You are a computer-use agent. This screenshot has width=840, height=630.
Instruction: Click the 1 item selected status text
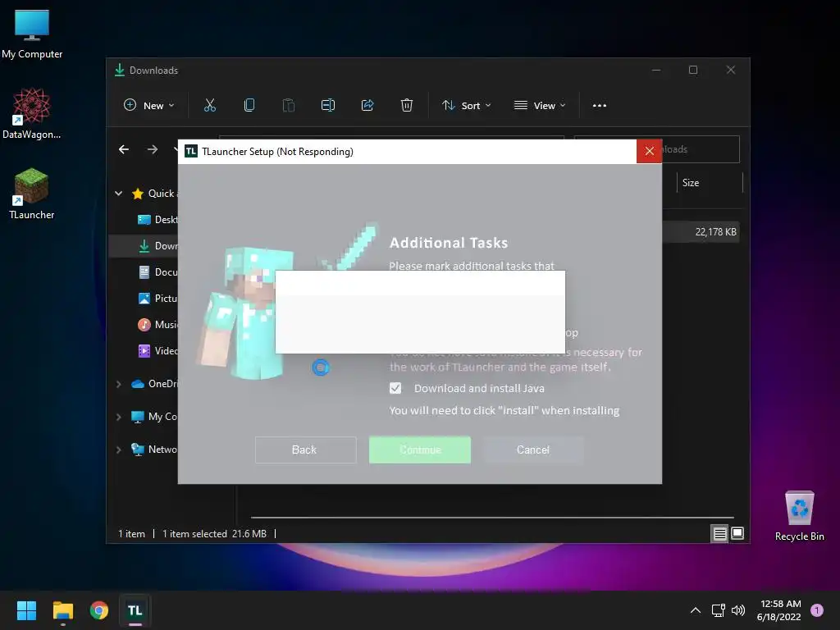(x=194, y=534)
